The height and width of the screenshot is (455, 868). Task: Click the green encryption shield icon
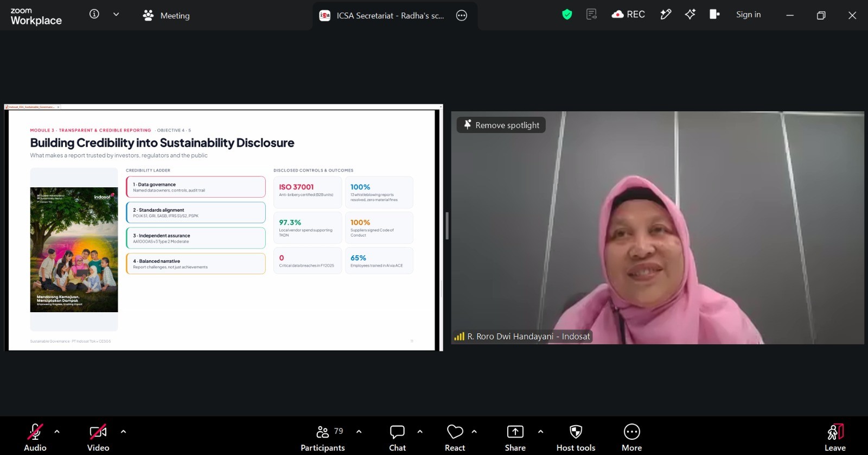(x=567, y=15)
